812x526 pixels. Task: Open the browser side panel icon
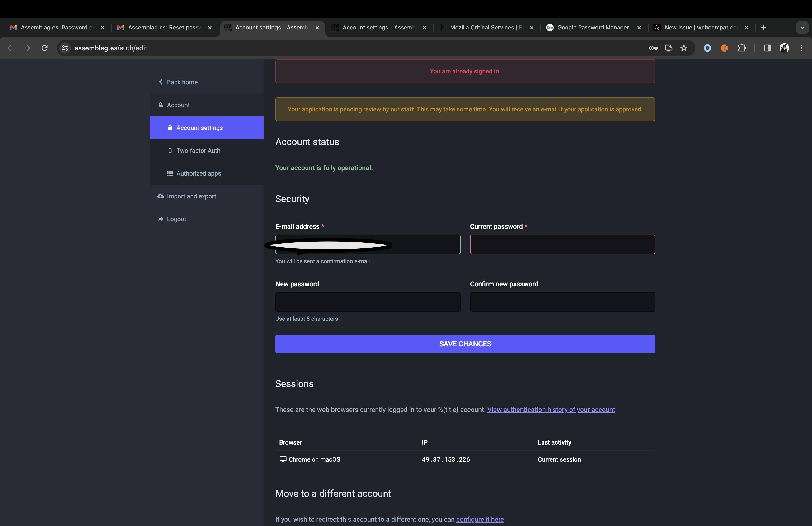click(x=767, y=48)
